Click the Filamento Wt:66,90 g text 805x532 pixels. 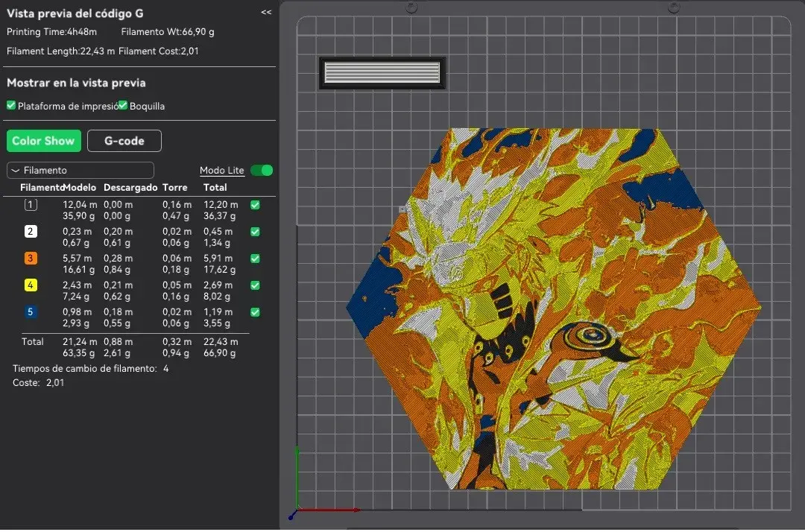(168, 31)
